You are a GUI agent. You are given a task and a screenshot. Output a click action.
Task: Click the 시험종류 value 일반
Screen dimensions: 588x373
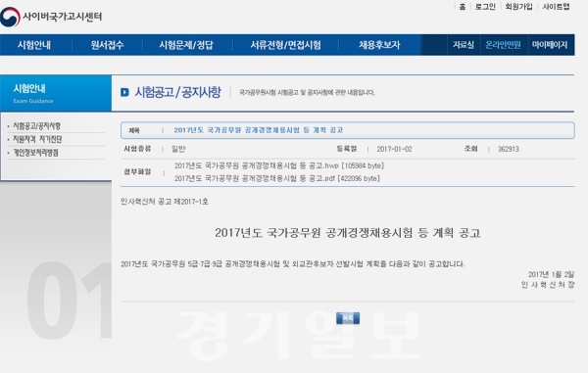coord(178,149)
